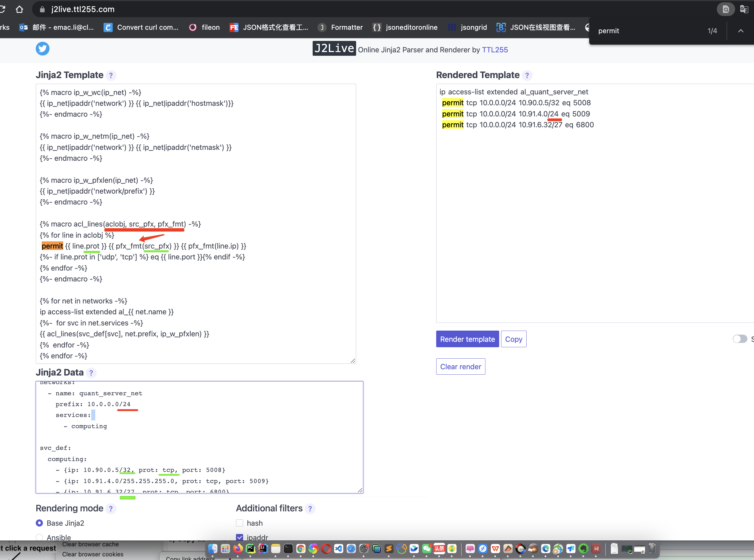
Task: Click the Twitter bird icon
Action: (x=42, y=48)
